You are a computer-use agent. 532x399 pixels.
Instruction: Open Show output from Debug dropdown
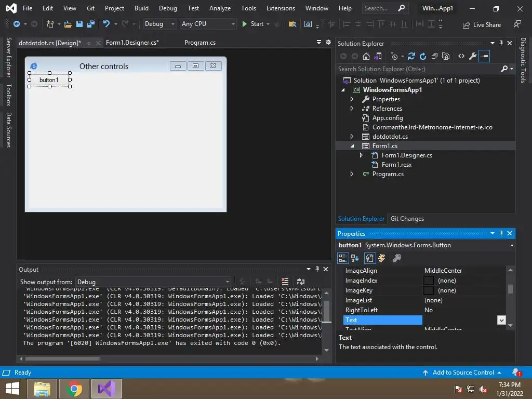click(153, 282)
